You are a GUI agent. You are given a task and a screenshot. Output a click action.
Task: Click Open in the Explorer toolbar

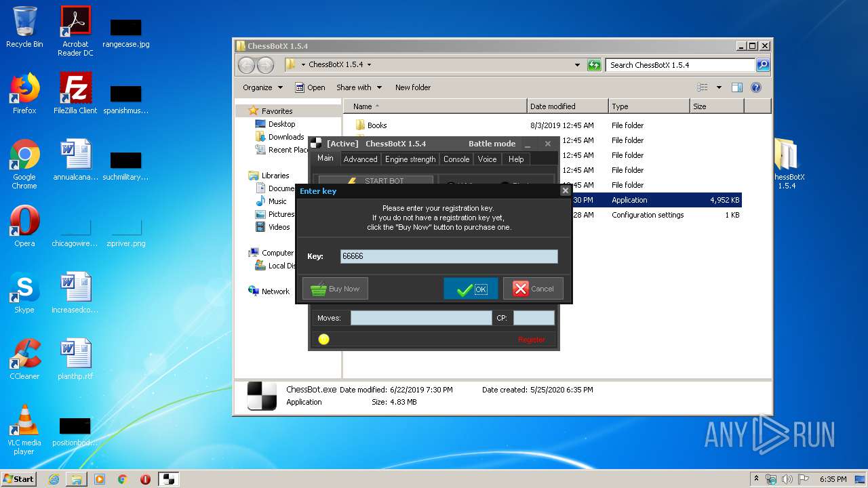click(x=310, y=87)
